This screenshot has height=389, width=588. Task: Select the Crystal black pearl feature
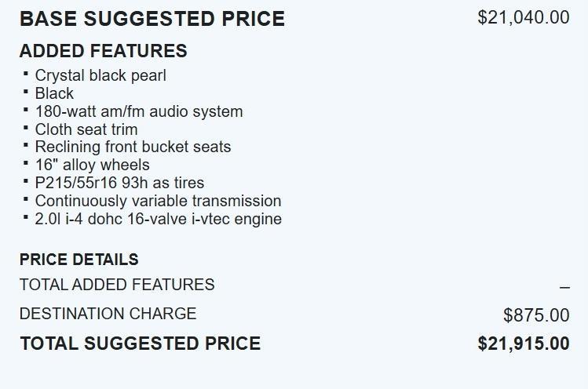pos(100,75)
